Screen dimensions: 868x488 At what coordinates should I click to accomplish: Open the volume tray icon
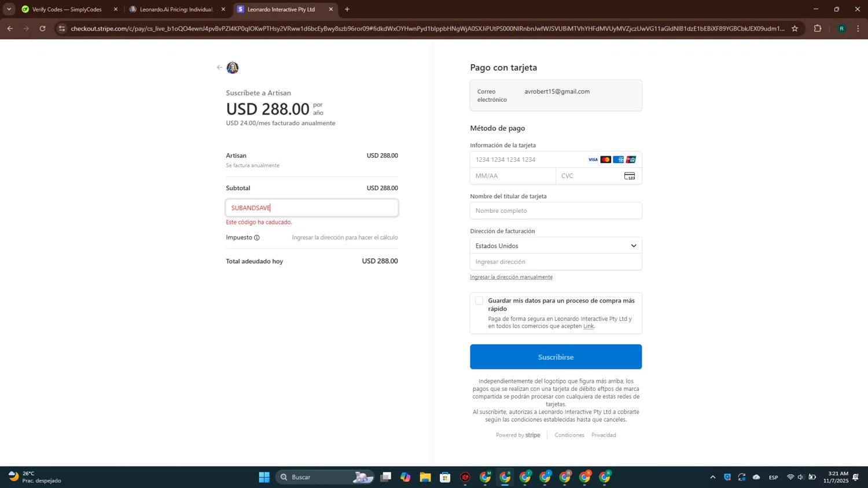coord(801,477)
